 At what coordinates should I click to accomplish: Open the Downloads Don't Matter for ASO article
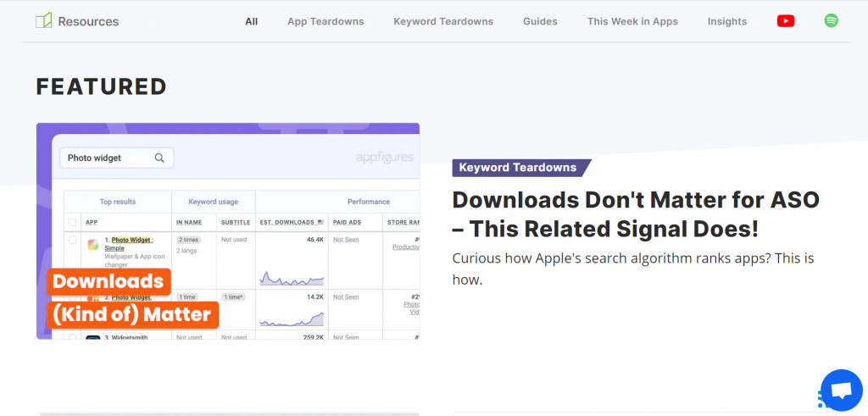[635, 214]
